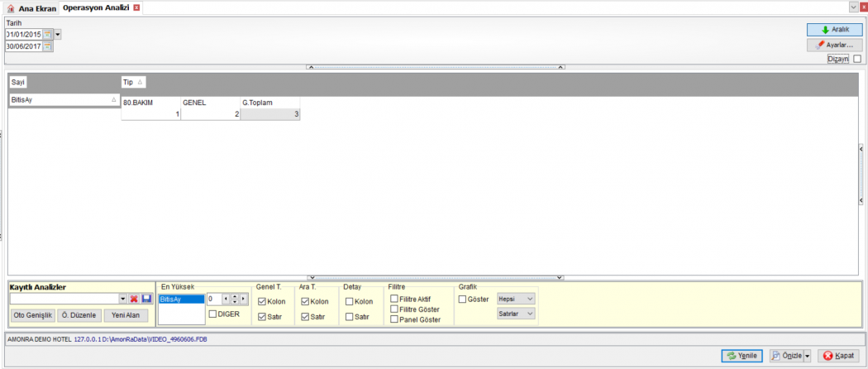Close the Operasyon Analizi tab with red X
The height and width of the screenshot is (369, 868).
pyautogui.click(x=136, y=7)
